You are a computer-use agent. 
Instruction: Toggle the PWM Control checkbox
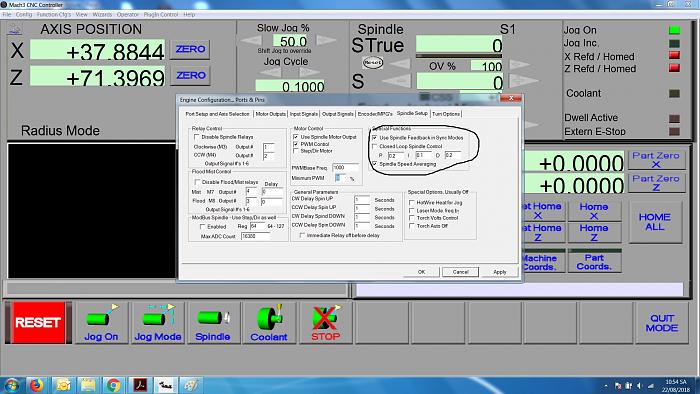click(296, 144)
